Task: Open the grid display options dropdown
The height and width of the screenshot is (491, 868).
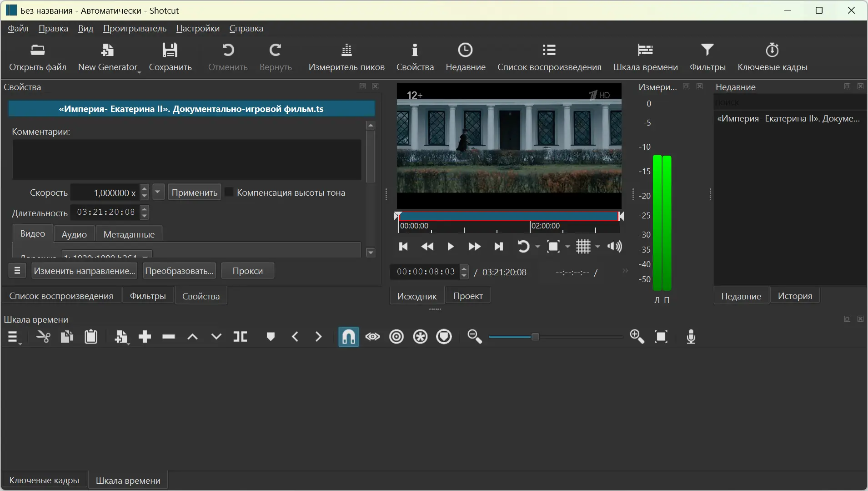Action: [597, 247]
